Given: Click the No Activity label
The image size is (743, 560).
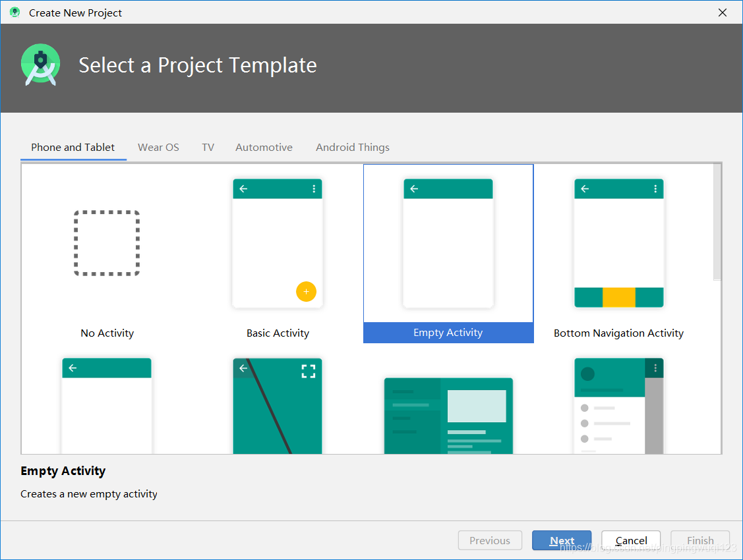Looking at the screenshot, I should click(107, 333).
